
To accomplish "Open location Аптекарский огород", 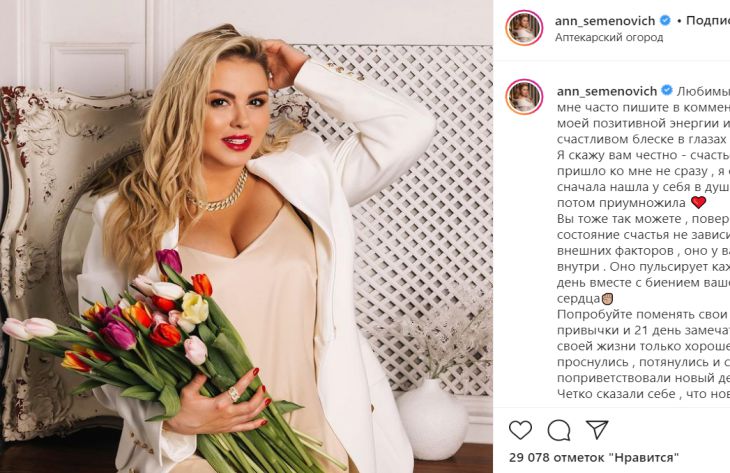I will click(x=609, y=38).
